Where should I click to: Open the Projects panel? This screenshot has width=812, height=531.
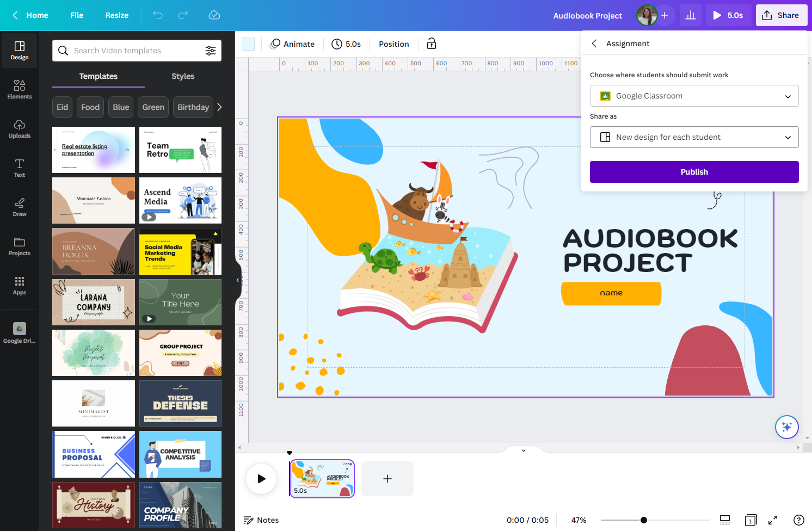coord(20,246)
